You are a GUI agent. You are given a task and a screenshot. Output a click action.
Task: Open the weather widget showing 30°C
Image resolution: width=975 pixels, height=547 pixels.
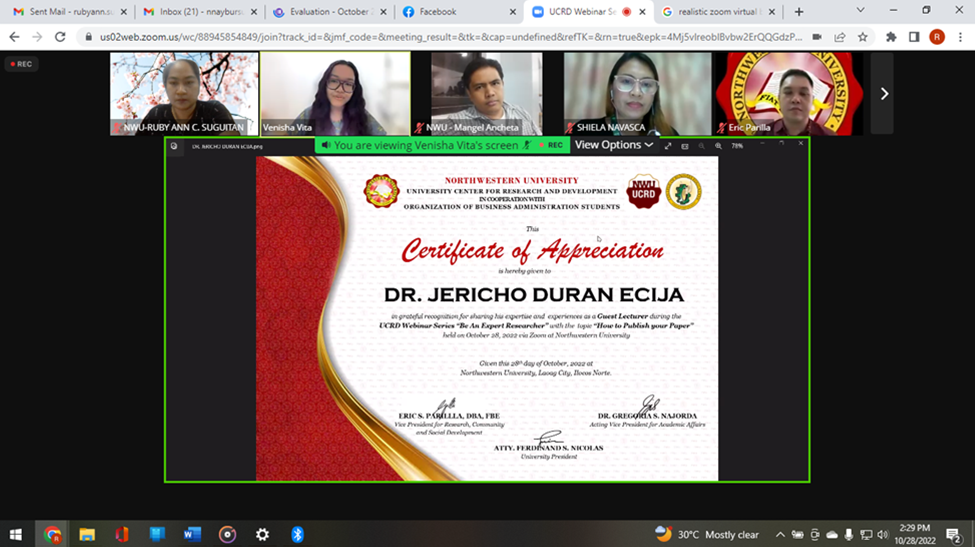708,534
